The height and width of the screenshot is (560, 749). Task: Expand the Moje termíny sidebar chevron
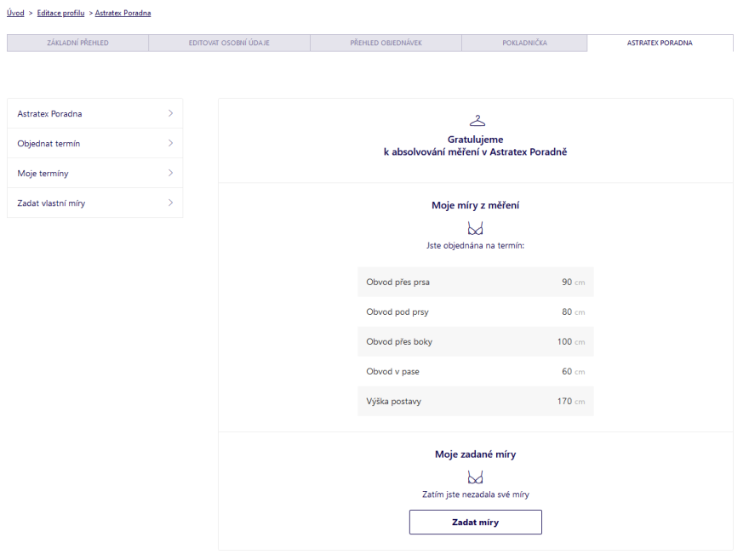[x=170, y=173]
